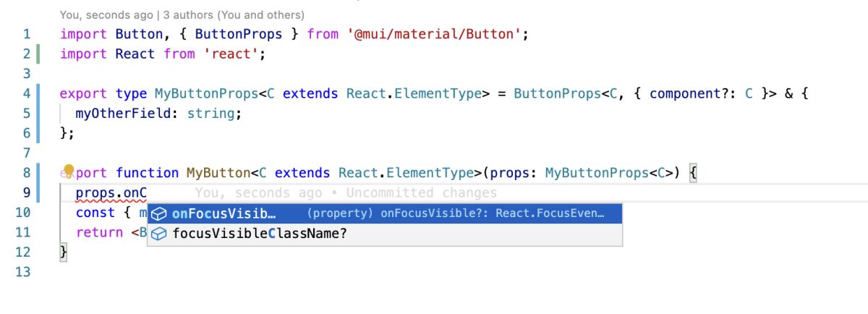Click the 'react' import string on line 2

click(231, 54)
